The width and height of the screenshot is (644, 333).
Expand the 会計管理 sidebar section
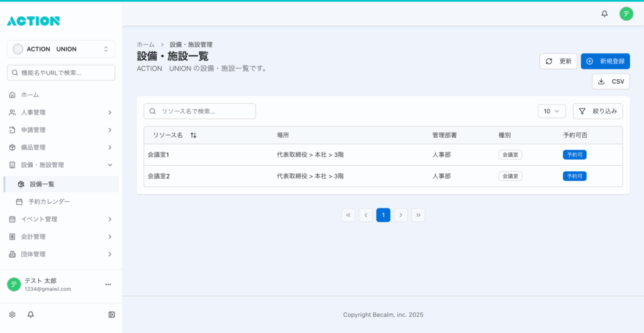click(x=61, y=237)
